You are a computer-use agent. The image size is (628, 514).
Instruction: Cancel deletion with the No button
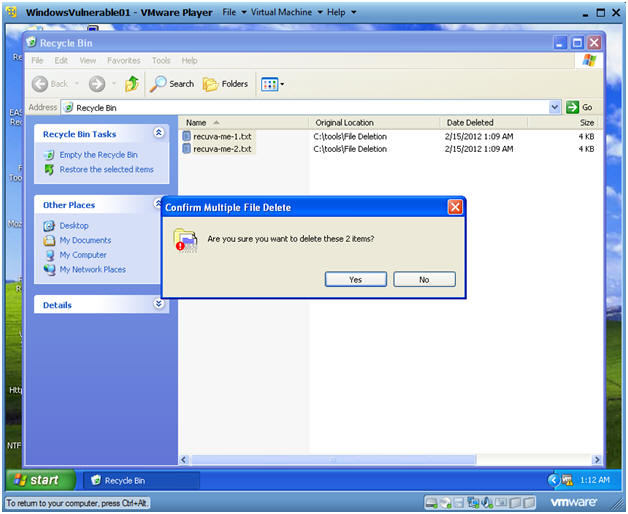pyautogui.click(x=424, y=279)
